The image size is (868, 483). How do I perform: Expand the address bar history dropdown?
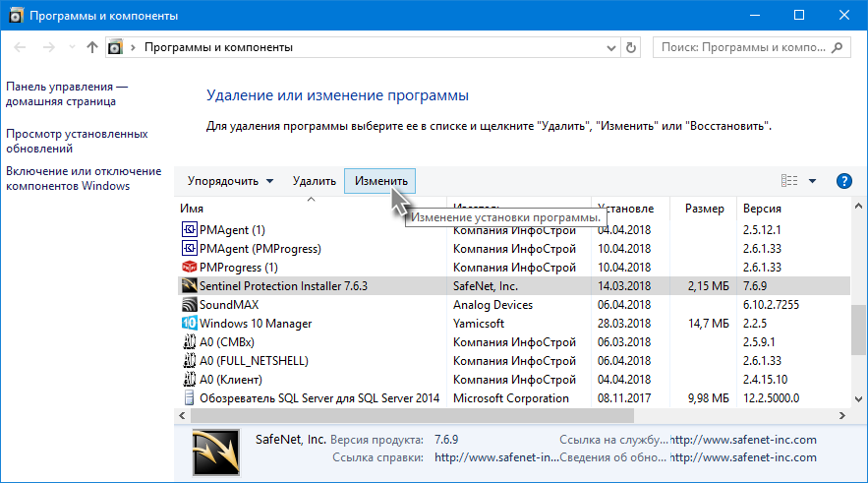pyautogui.click(x=611, y=48)
